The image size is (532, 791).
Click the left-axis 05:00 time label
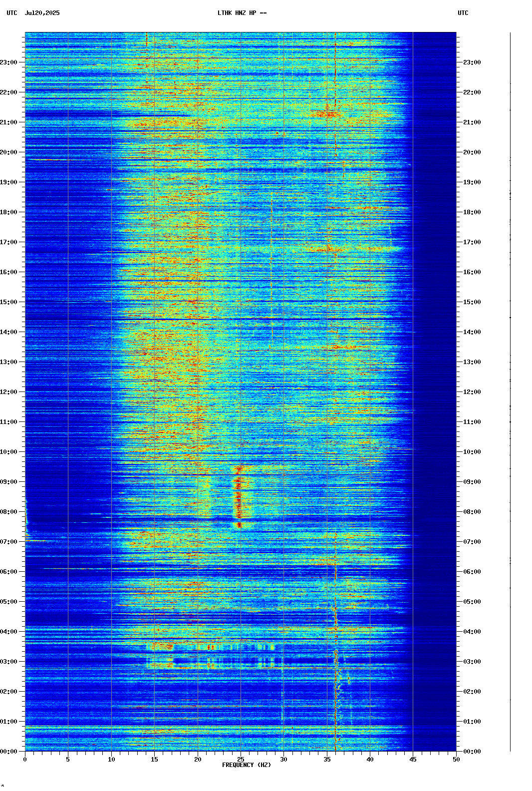pyautogui.click(x=8, y=602)
